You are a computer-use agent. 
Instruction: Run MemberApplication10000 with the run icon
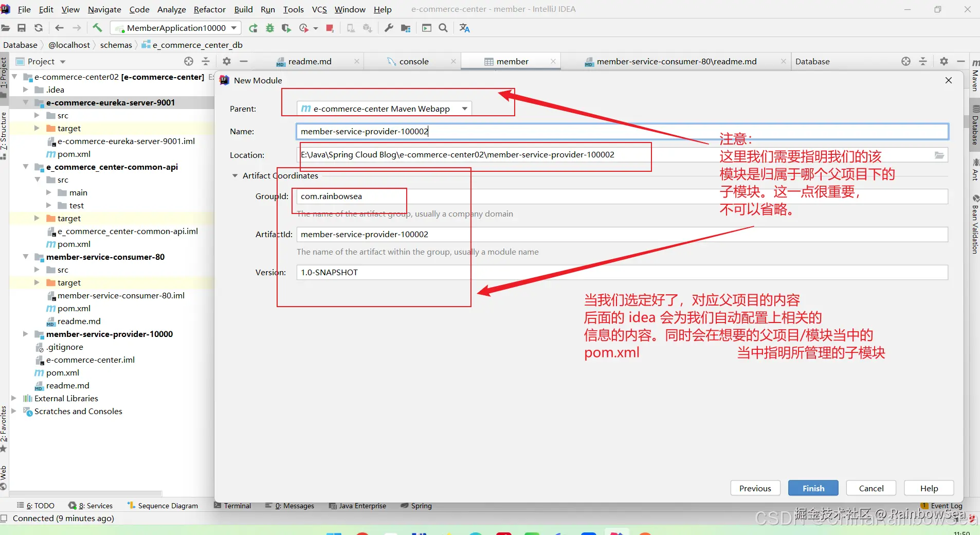(253, 28)
